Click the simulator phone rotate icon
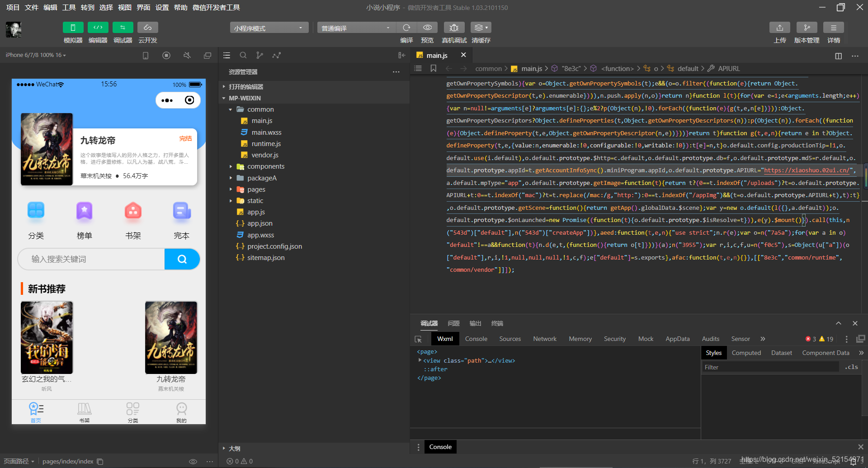Viewport: 868px width, 468px height. click(146, 55)
